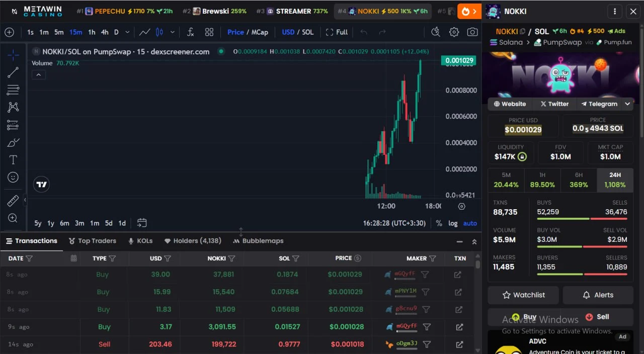644x354 pixels.
Task: Select the ruler measure tool
Action: click(13, 201)
